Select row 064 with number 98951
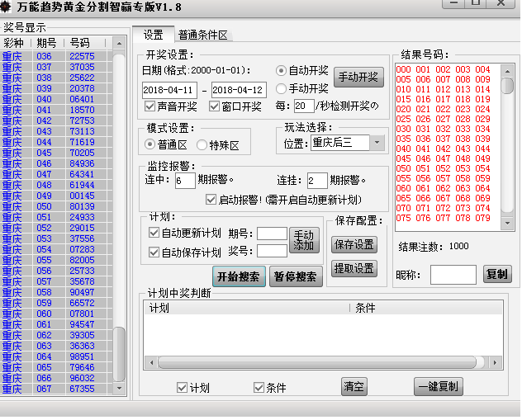This screenshot has height=420, width=522. click(55, 356)
